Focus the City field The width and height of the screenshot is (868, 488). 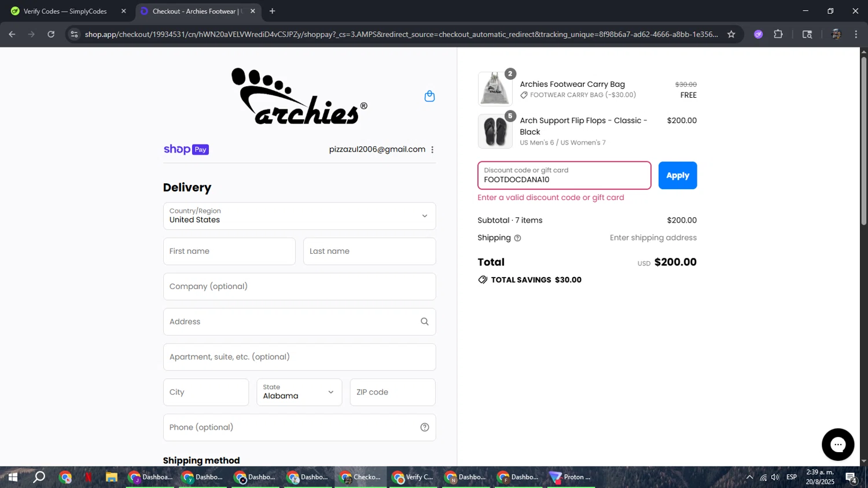coord(206,392)
